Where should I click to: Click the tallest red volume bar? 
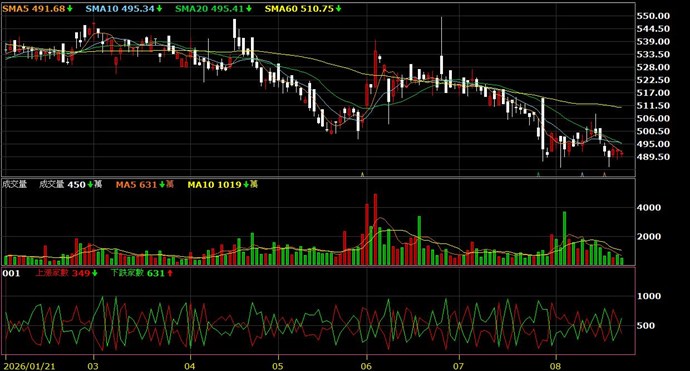click(375, 229)
